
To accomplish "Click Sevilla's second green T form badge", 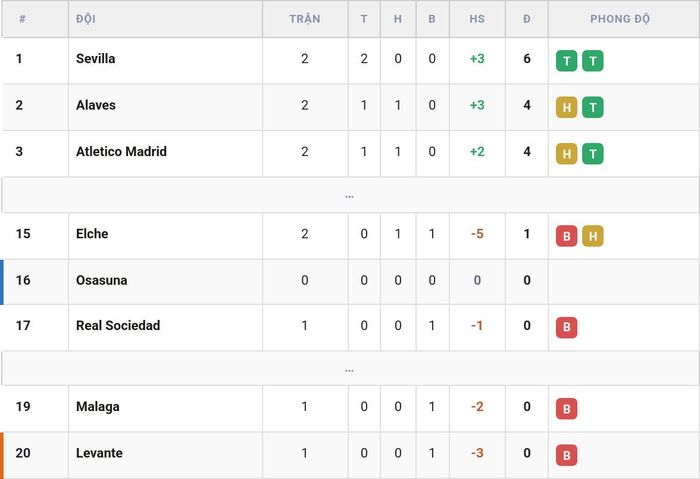I will tap(593, 61).
